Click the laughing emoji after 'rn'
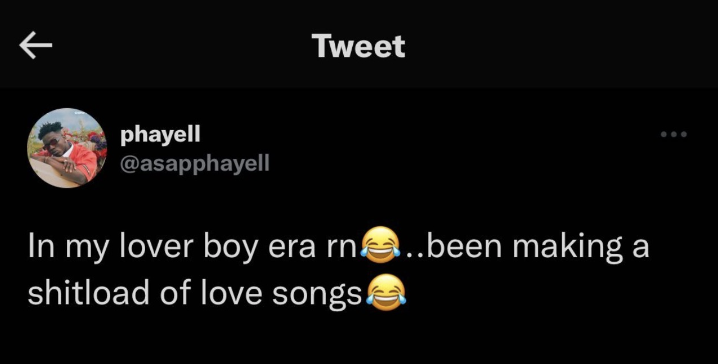718x364 pixels. click(381, 245)
